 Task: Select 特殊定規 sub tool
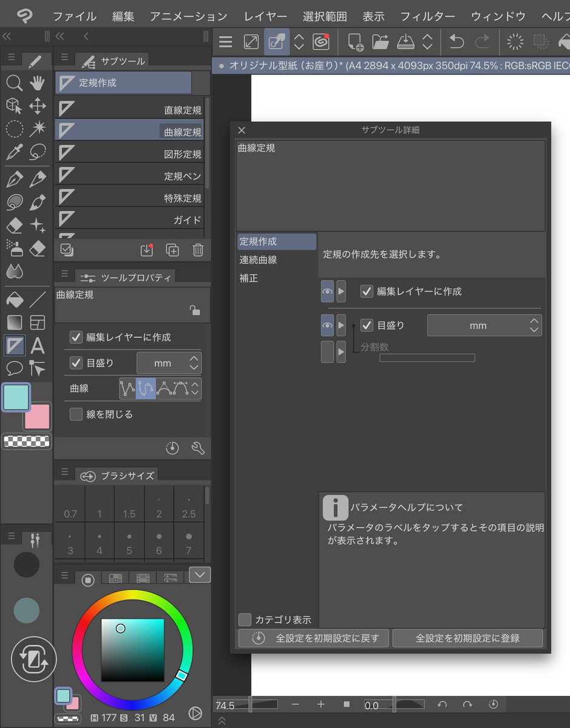click(130, 197)
